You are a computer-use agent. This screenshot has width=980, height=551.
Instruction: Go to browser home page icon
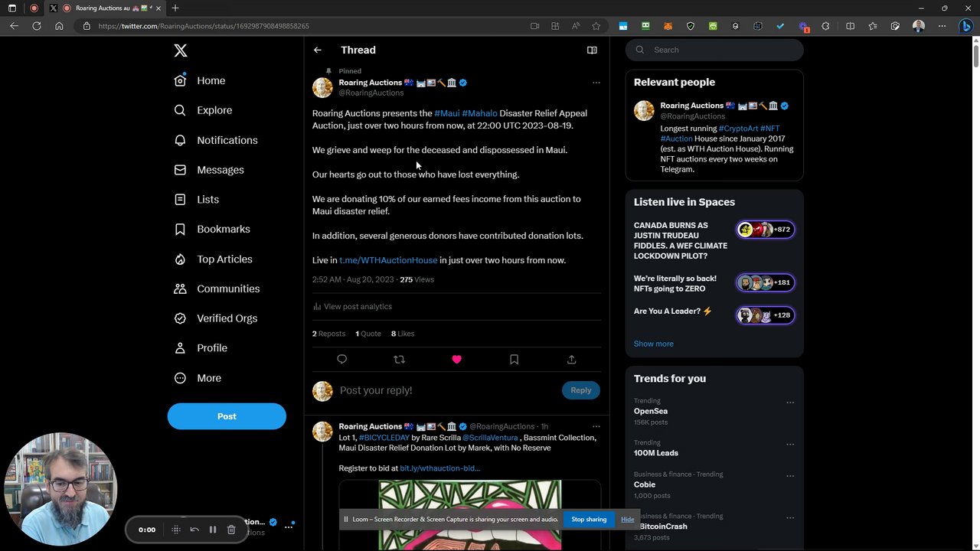(59, 26)
